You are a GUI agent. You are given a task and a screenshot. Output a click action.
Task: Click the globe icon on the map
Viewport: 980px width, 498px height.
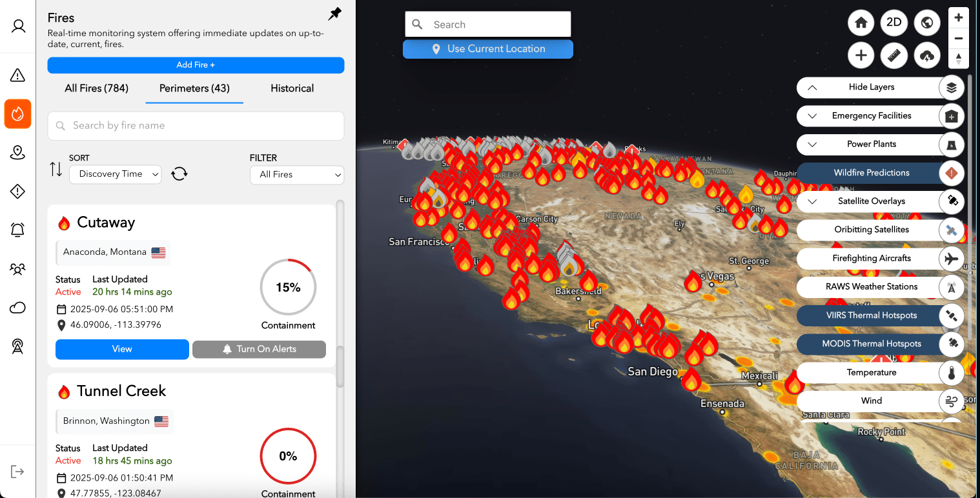click(x=927, y=23)
